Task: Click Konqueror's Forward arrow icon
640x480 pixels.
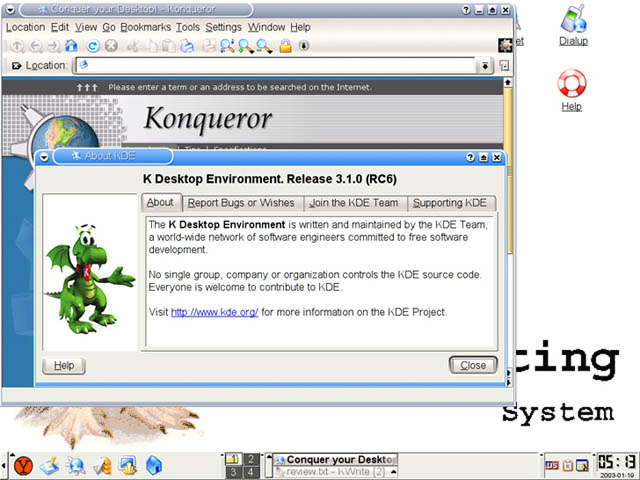Action: click(53, 46)
